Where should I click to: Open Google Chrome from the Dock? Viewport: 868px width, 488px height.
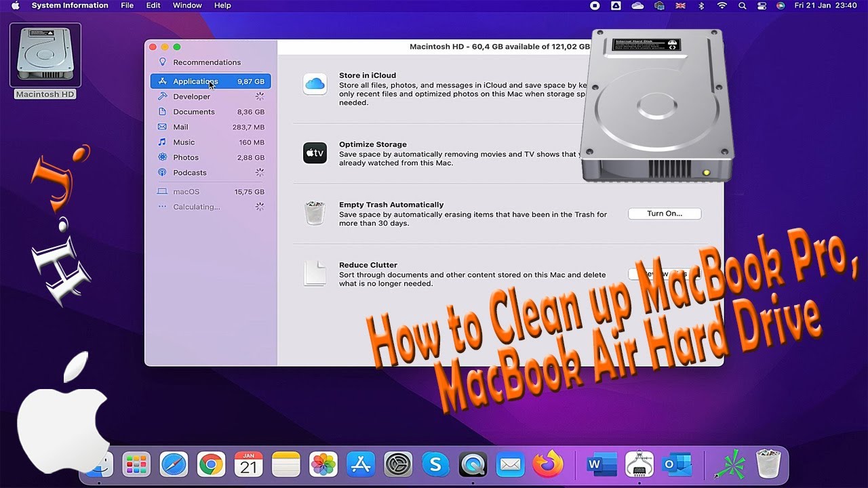click(x=211, y=465)
